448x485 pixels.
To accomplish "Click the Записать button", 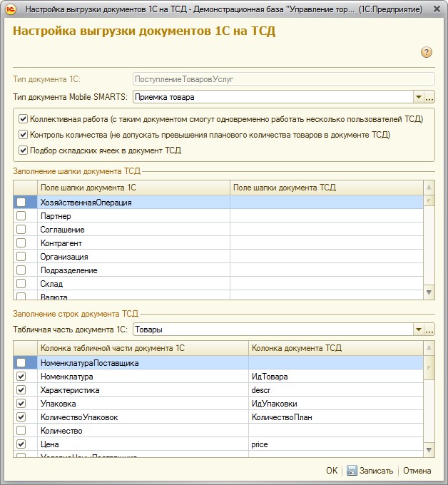I will (x=370, y=471).
